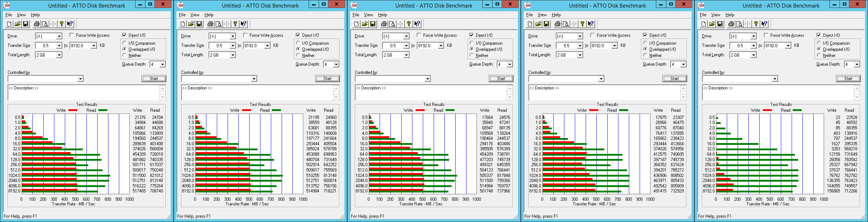Open Help menu in fifth ATTO window
The height and width of the screenshot is (222, 868).
(730, 15)
